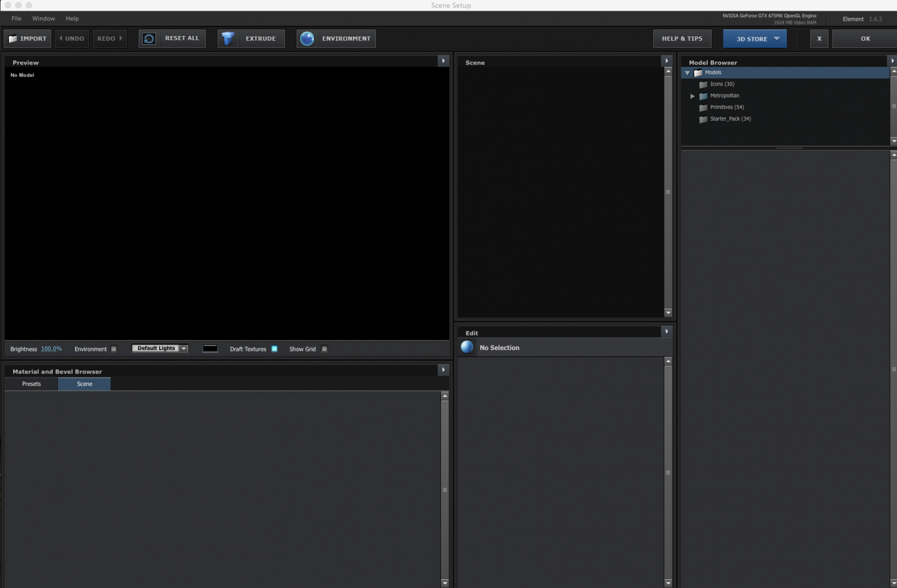This screenshot has height=588, width=897.
Task: Confirm with the OK button
Action: (x=865, y=38)
